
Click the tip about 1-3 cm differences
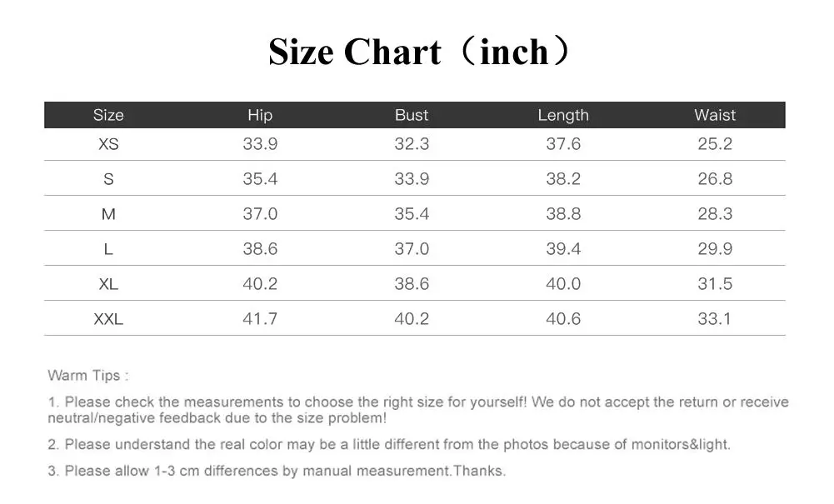277,471
